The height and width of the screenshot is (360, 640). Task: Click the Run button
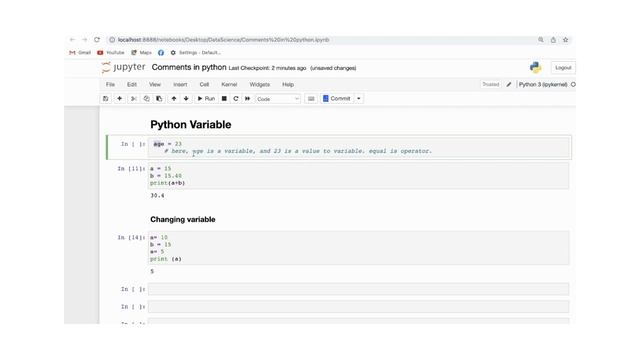tap(206, 98)
